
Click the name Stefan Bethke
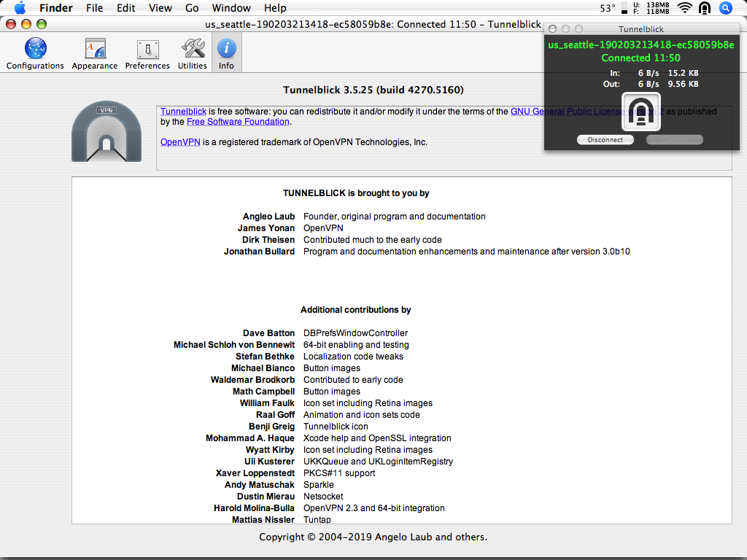[265, 356]
